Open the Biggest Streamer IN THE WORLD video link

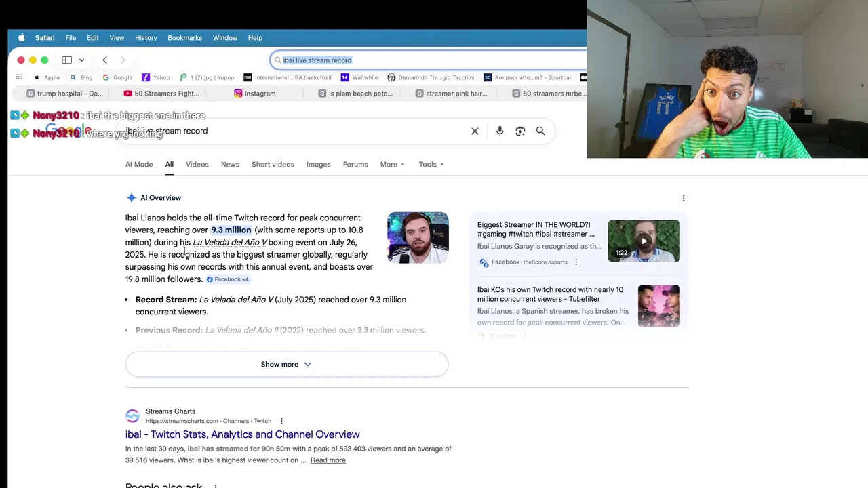(536, 229)
